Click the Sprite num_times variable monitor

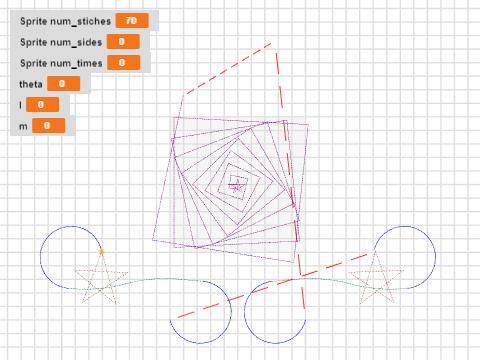pyautogui.click(x=80, y=63)
